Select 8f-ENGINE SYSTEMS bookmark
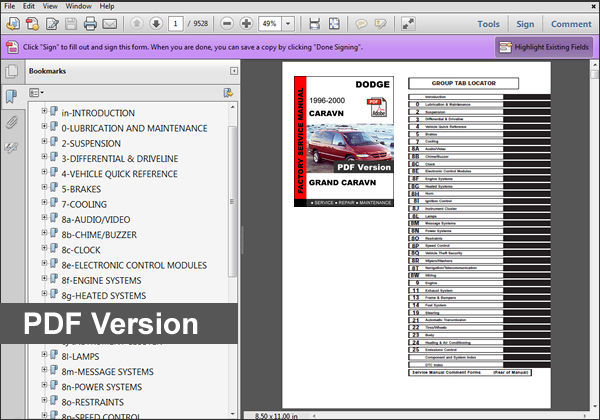The image size is (600, 420). pos(101,281)
